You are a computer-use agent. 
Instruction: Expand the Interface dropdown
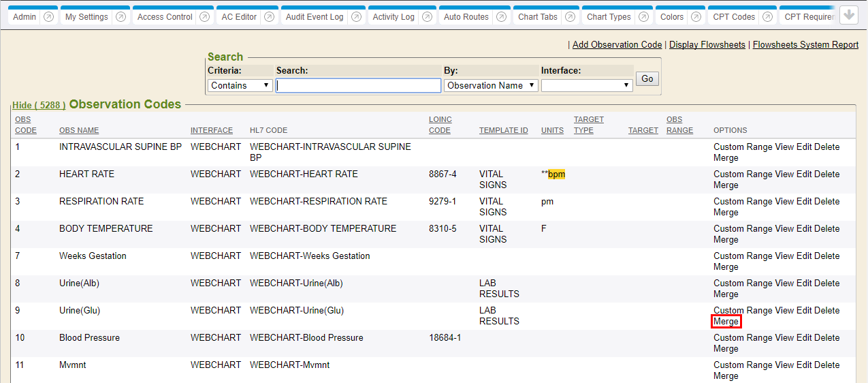(586, 85)
